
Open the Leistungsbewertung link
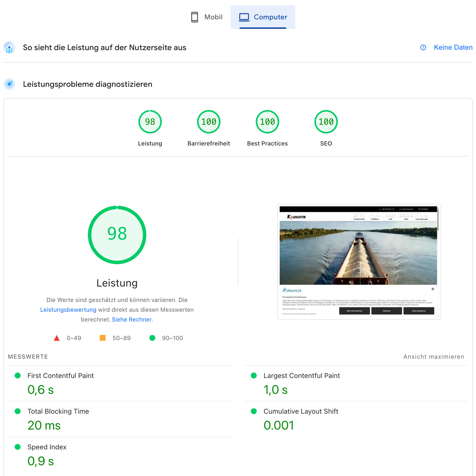[68, 310]
